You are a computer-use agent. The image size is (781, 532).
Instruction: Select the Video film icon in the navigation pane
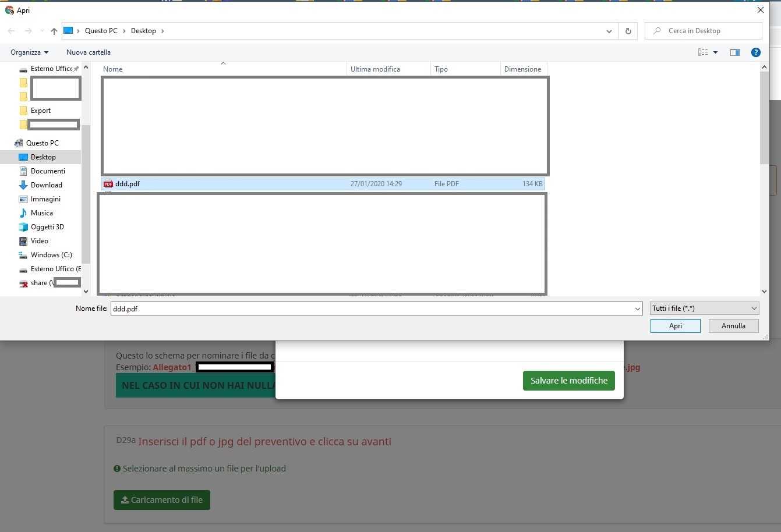(x=23, y=241)
